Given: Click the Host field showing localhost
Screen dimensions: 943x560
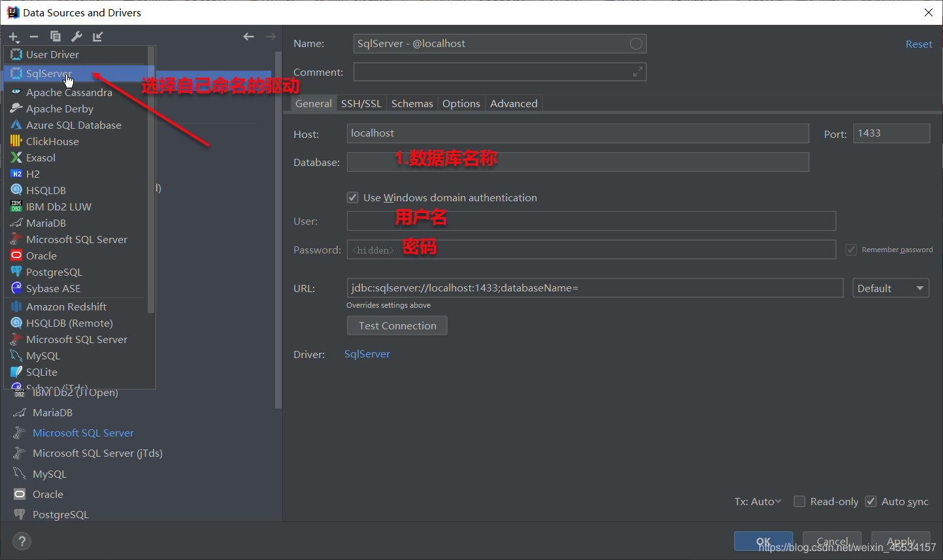Looking at the screenshot, I should (578, 133).
